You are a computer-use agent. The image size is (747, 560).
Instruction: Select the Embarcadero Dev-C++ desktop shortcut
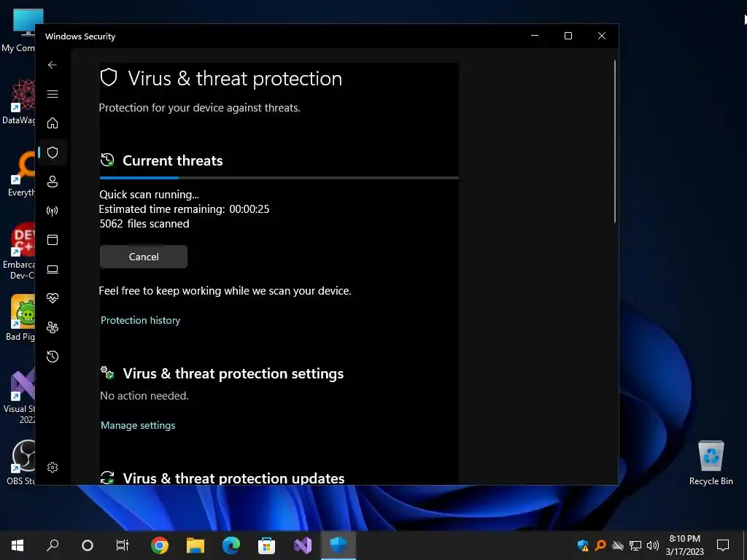pyautogui.click(x=19, y=251)
